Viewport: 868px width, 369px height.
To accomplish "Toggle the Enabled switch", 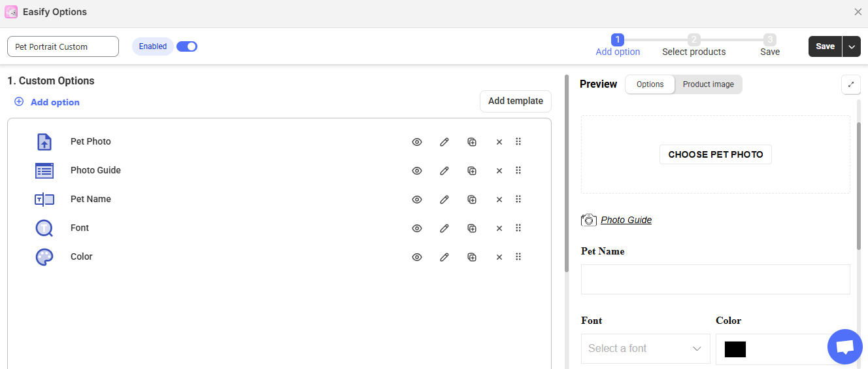I will [x=187, y=46].
